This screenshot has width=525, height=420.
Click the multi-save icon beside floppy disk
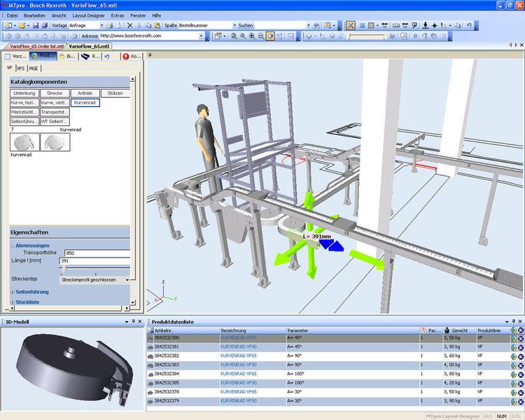(45, 25)
